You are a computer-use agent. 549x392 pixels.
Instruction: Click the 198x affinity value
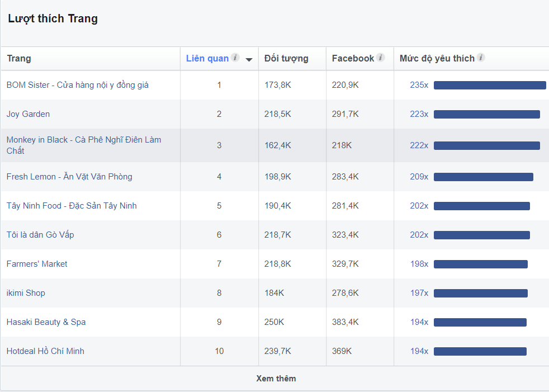[419, 264]
